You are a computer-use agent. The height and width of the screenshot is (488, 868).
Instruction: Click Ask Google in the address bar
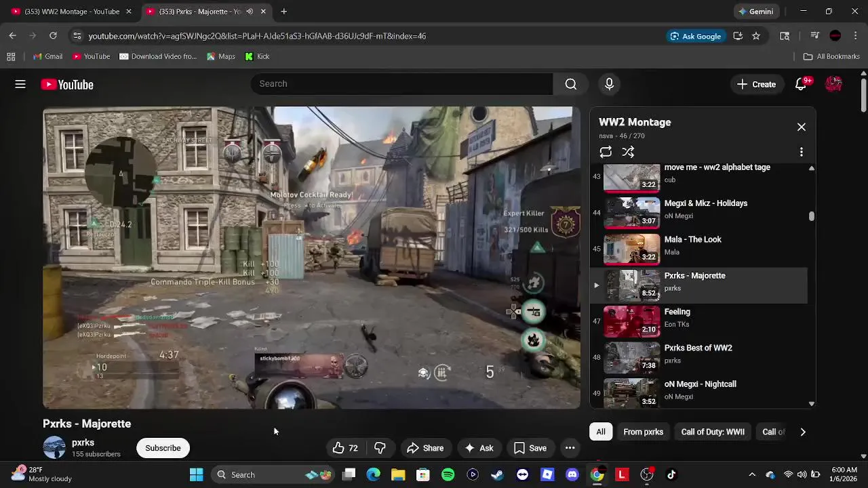696,36
